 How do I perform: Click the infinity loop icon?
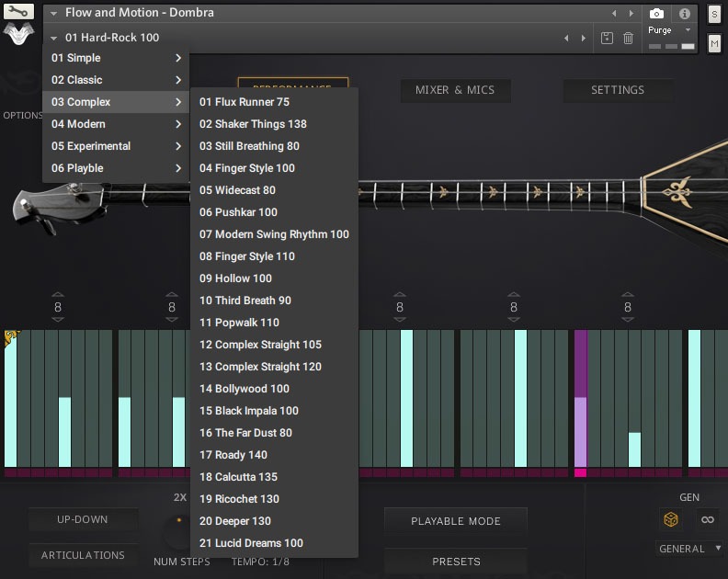707,520
